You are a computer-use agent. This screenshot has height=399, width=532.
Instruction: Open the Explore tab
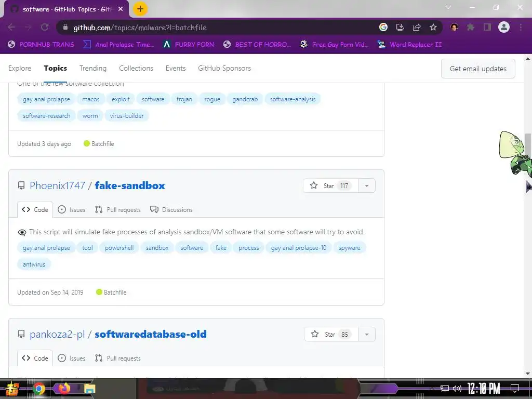click(x=20, y=68)
